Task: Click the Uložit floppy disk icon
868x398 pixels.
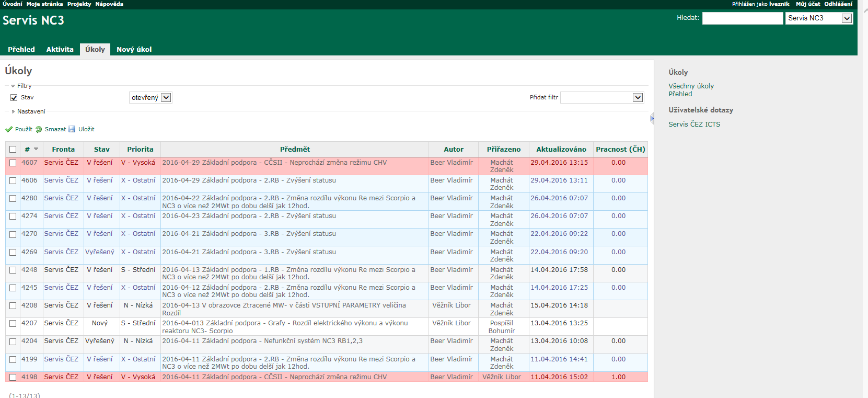Action: pyautogui.click(x=72, y=129)
